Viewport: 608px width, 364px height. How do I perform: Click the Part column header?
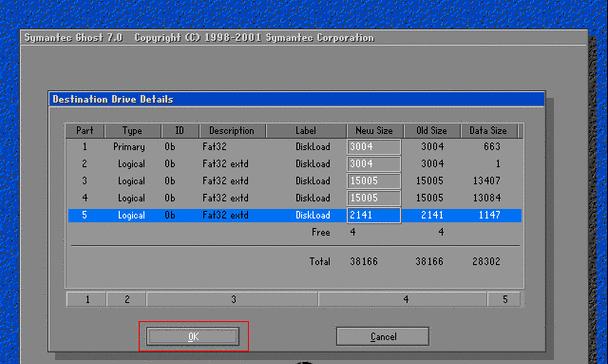coord(85,131)
